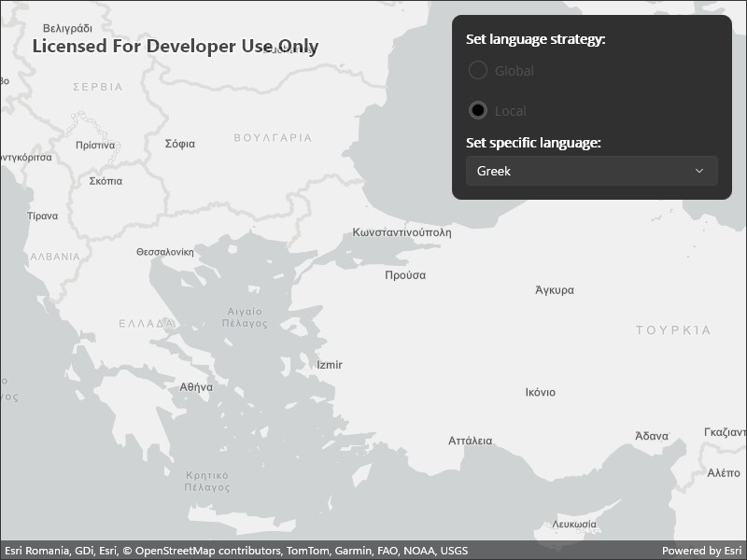Click the Λευκωσία city label
The height and width of the screenshot is (560, 747).
pos(574,525)
